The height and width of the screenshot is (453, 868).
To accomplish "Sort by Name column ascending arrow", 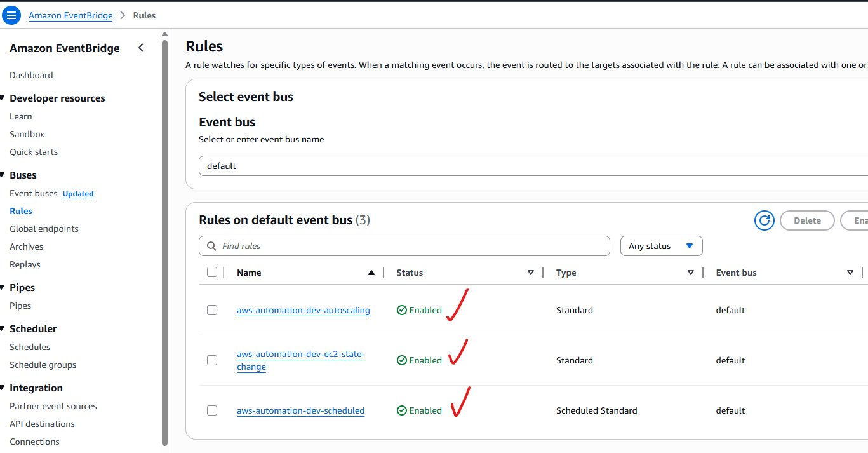I will coord(371,273).
